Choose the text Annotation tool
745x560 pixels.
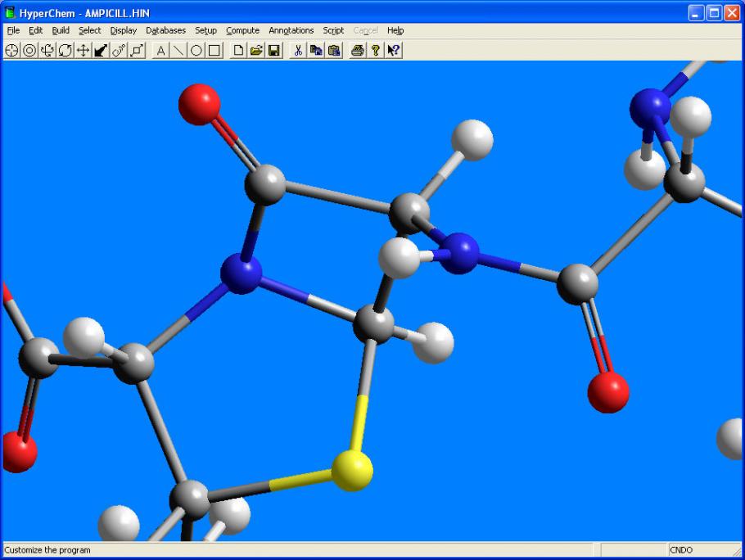point(160,50)
